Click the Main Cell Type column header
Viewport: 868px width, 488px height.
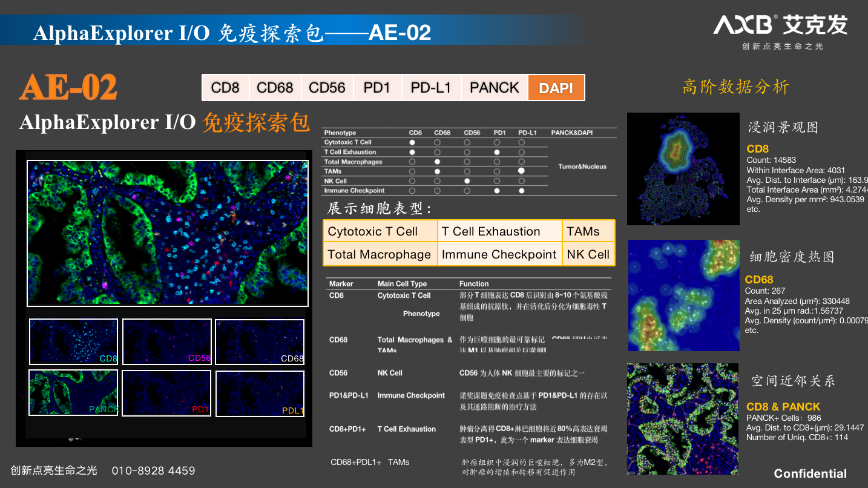402,283
